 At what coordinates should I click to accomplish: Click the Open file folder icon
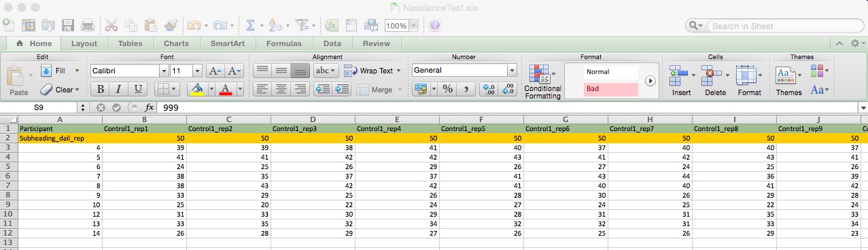(48, 25)
